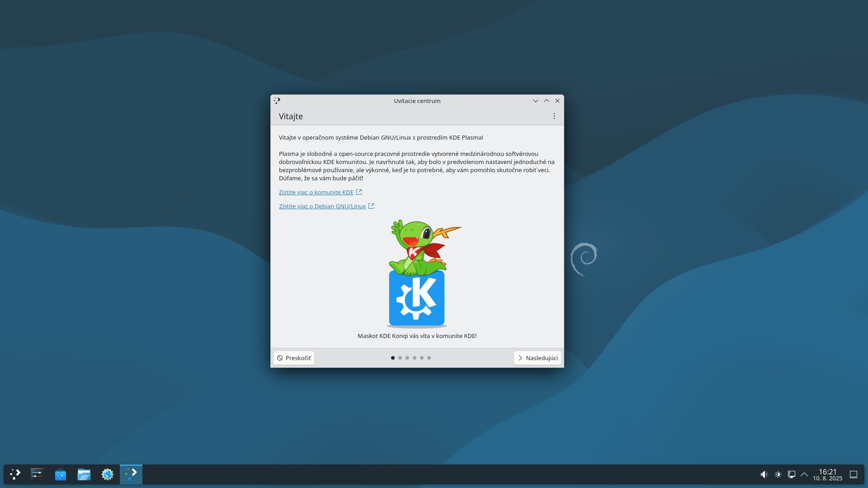Launch Discover software center icon
The width and height of the screenshot is (868, 488).
(x=61, y=474)
